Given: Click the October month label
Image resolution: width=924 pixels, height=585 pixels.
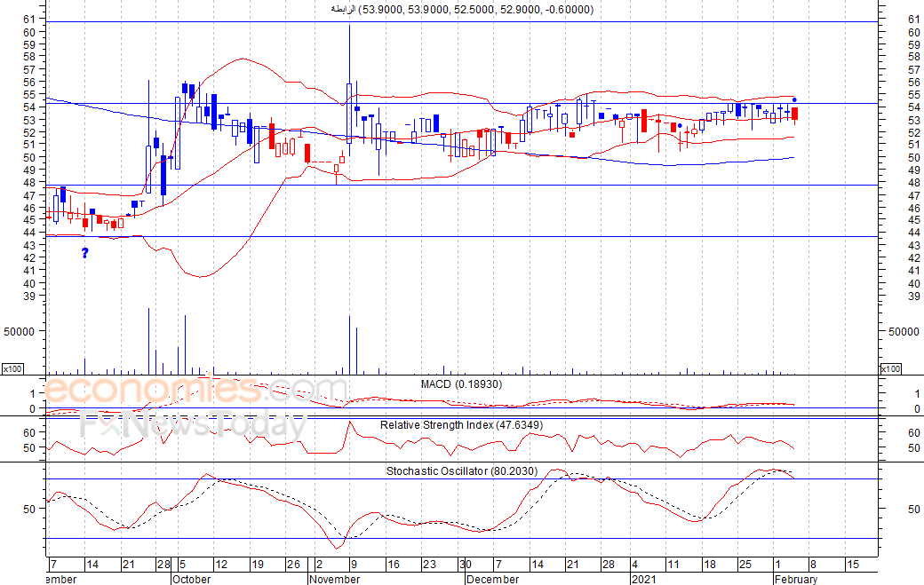Looking at the screenshot, I should click(x=192, y=579).
